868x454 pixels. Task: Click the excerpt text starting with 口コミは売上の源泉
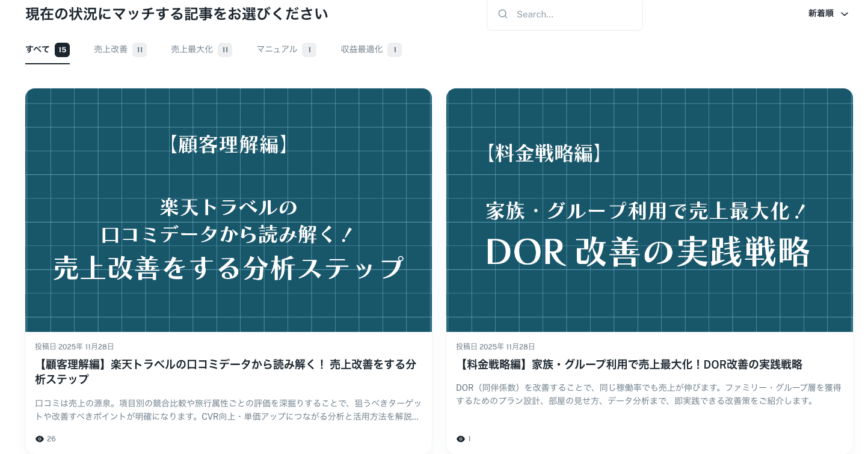click(228, 409)
